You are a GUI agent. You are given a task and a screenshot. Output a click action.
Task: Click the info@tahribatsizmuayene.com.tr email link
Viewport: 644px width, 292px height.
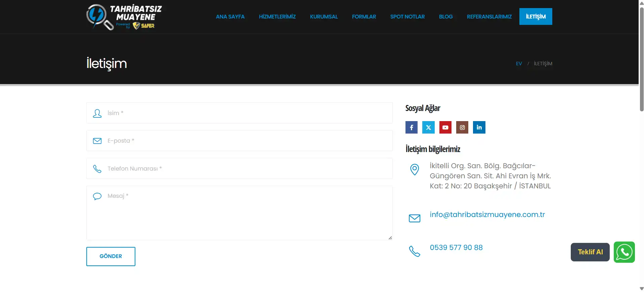coord(487,215)
